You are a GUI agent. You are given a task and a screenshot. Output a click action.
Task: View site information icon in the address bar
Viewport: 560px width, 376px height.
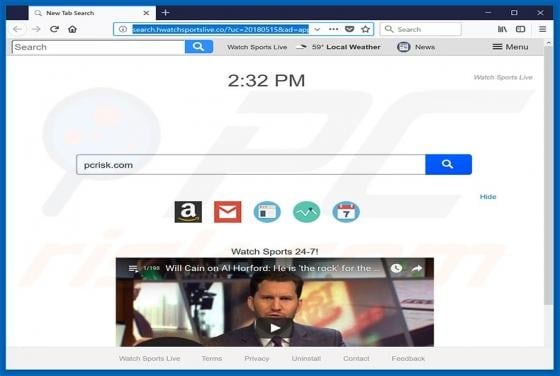pos(122,29)
